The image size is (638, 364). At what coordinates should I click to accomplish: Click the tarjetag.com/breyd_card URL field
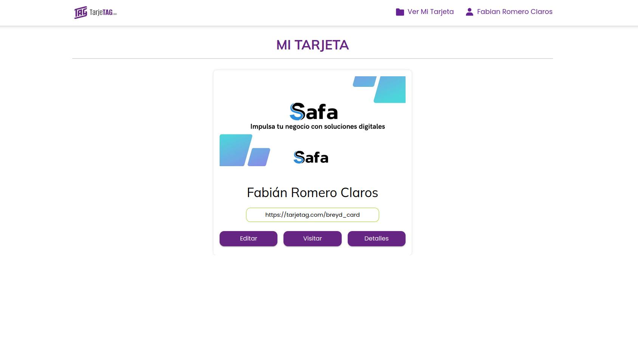point(312,215)
